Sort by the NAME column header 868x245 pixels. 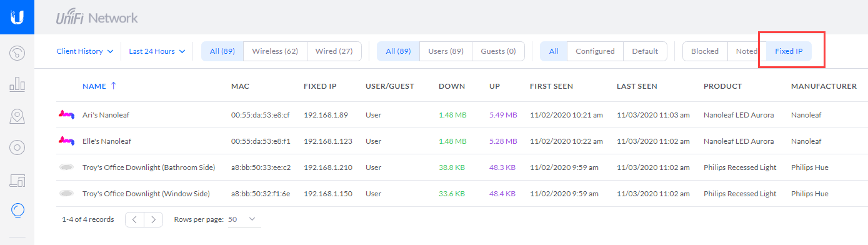pyautogui.click(x=99, y=86)
